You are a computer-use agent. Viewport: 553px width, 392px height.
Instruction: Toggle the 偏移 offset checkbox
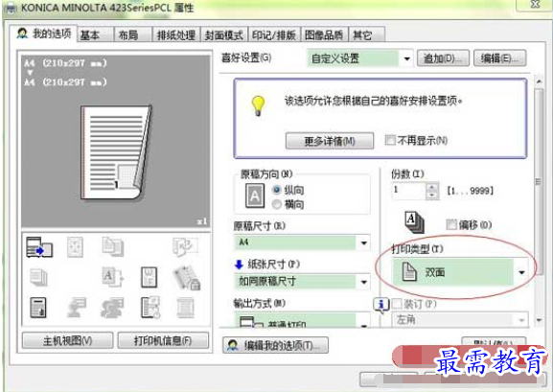click(x=451, y=224)
